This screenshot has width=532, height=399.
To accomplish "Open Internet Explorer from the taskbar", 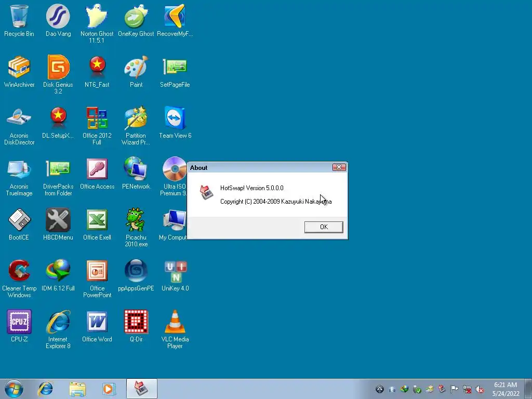I will 46,389.
